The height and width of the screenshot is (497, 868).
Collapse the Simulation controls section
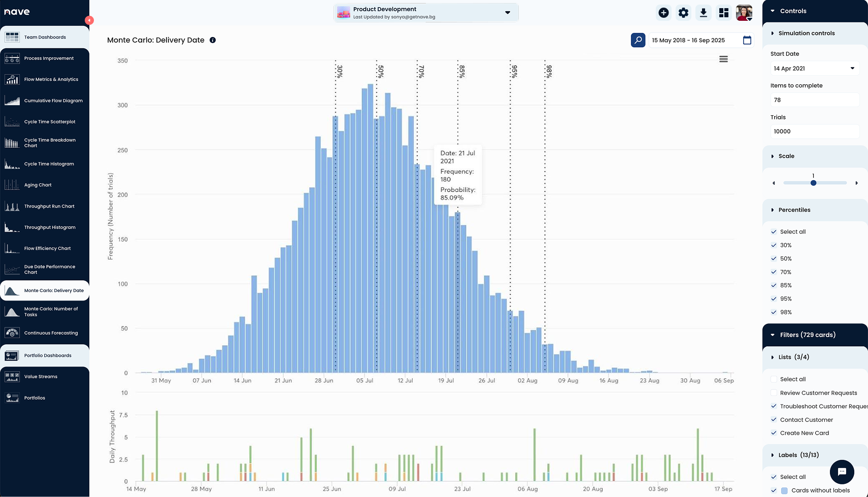pyautogui.click(x=773, y=34)
